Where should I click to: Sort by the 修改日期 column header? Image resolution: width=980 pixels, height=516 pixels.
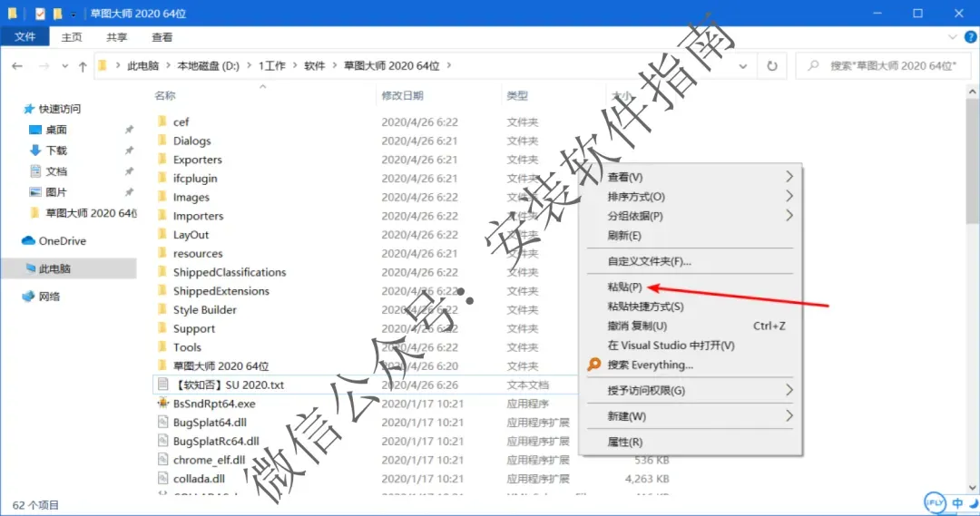pos(403,95)
